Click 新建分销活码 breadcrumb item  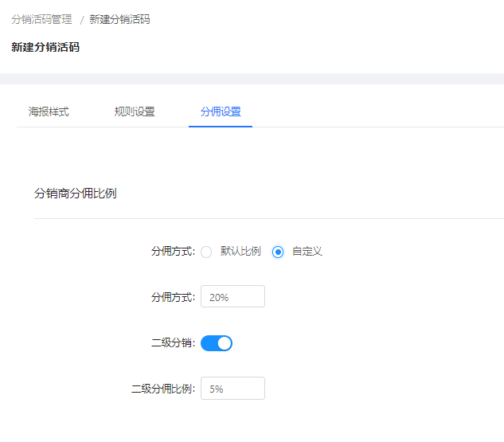[x=119, y=19]
